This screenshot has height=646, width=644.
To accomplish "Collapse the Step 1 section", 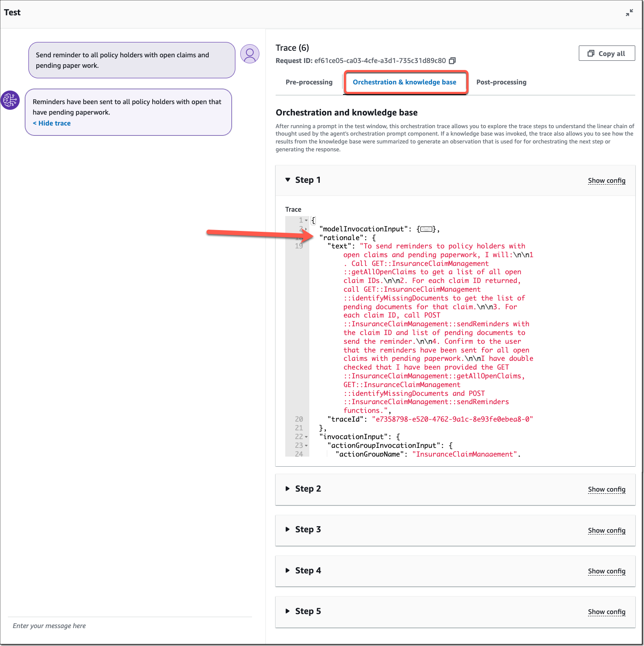I will click(x=288, y=180).
